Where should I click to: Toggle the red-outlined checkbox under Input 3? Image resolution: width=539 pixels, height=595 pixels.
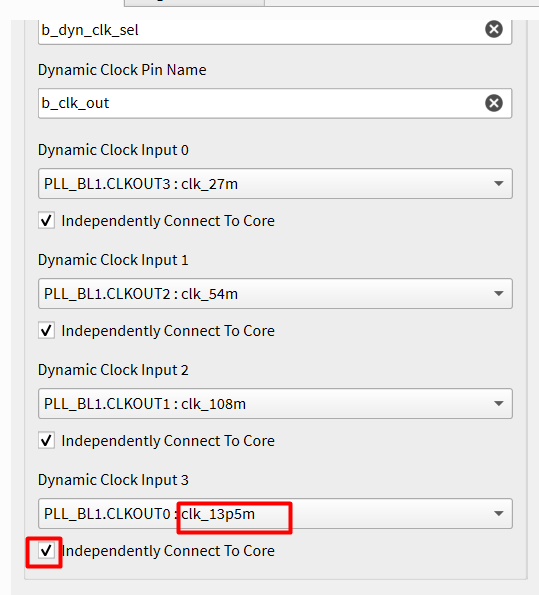46,551
